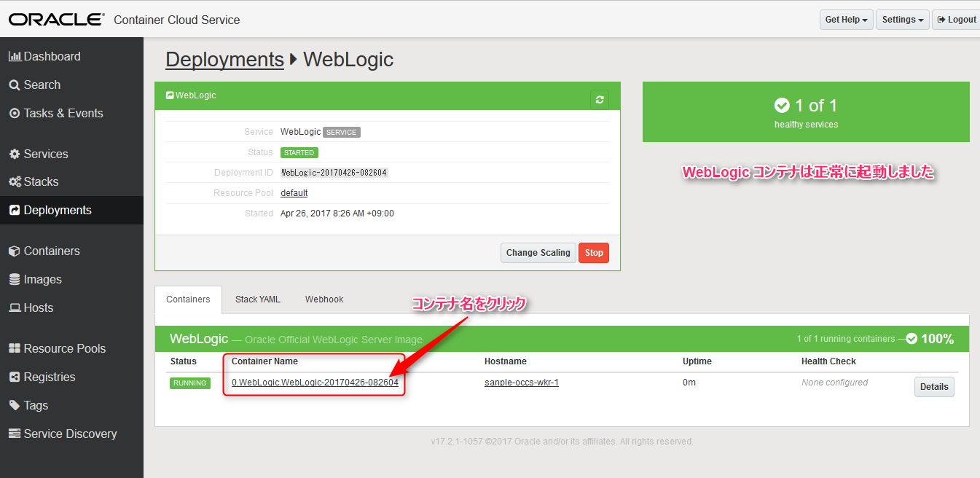Click the Images database icon in sidebar
This screenshot has width=980, height=478.
pos(15,279)
